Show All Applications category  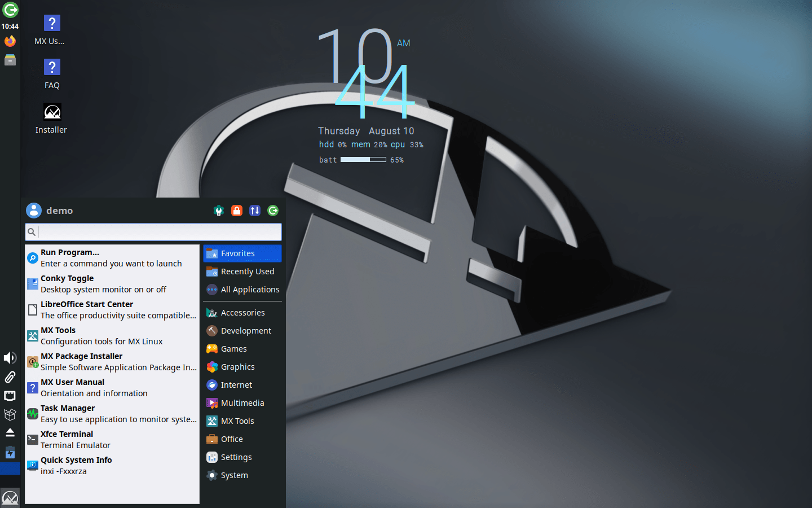click(x=242, y=290)
